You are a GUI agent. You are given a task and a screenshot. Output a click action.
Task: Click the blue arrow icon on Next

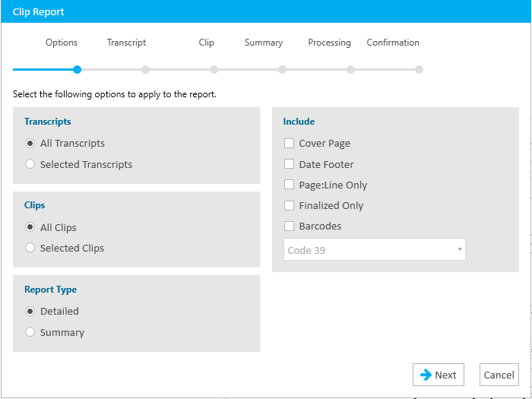click(x=426, y=375)
